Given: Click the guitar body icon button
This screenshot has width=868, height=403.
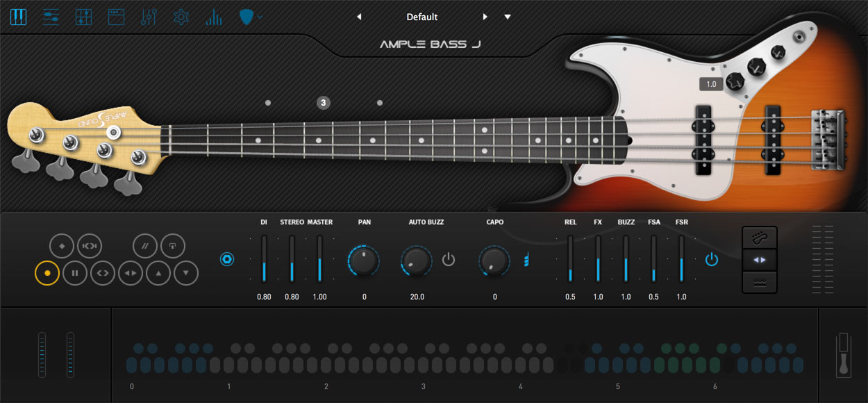Looking at the screenshot, I should coord(760,238).
